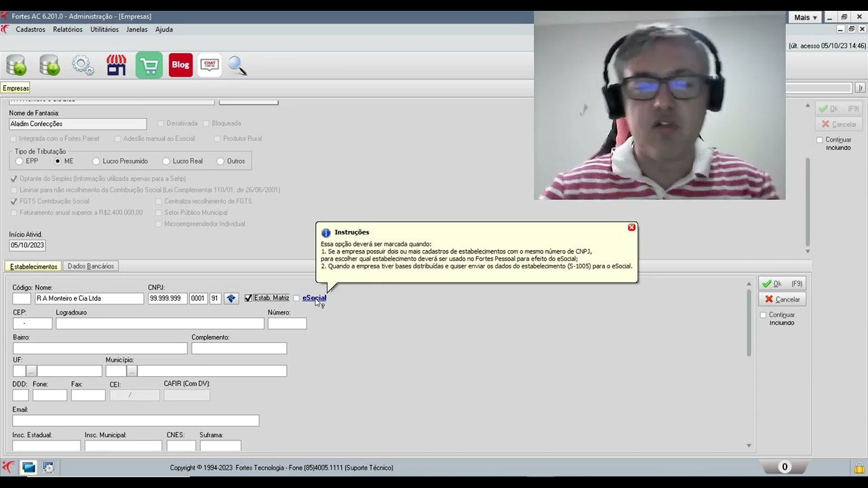Open the gears settings toolbar icon
This screenshot has height=488, width=868.
point(83,65)
